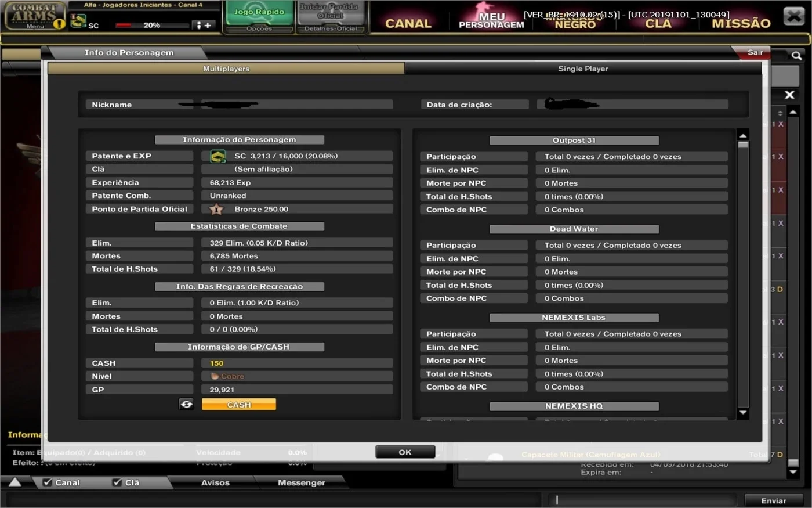Click the yellow exclamation alert badge
Viewport: 812px width, 508px height.
[59, 24]
